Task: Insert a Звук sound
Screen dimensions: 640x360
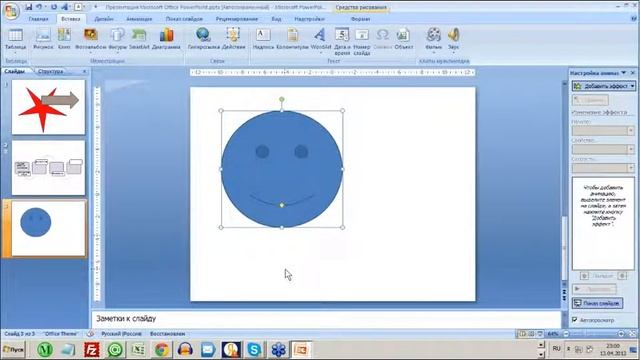Action: pyautogui.click(x=453, y=40)
